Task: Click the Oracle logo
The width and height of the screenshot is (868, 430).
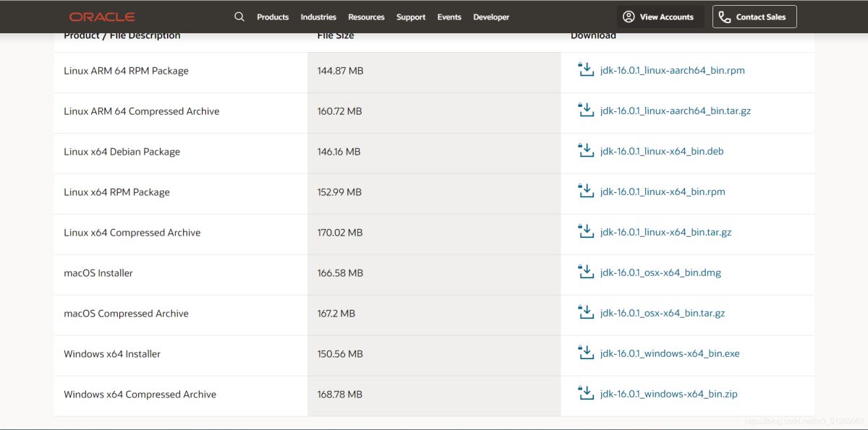Action: tap(102, 17)
